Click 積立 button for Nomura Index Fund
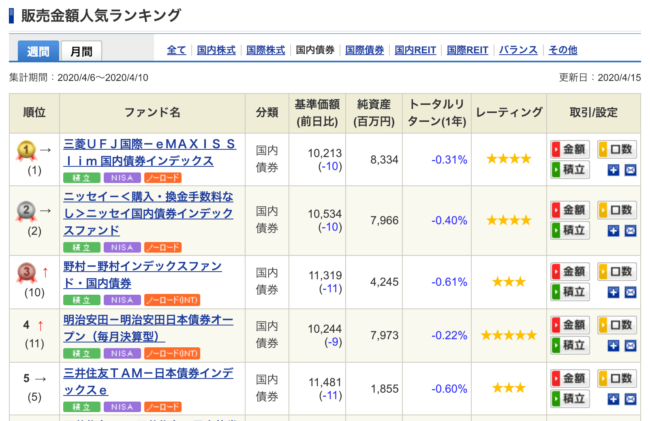This screenshot has width=650, height=421. (569, 291)
